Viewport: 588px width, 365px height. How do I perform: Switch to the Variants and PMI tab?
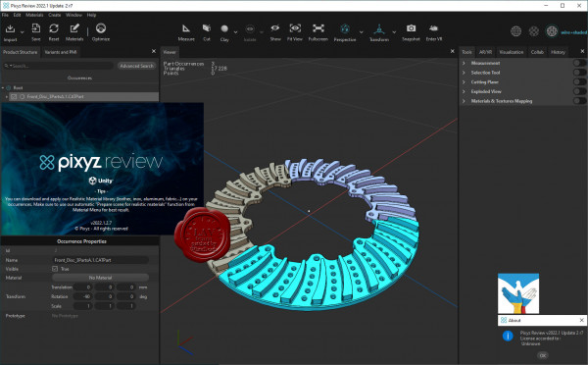coord(61,52)
